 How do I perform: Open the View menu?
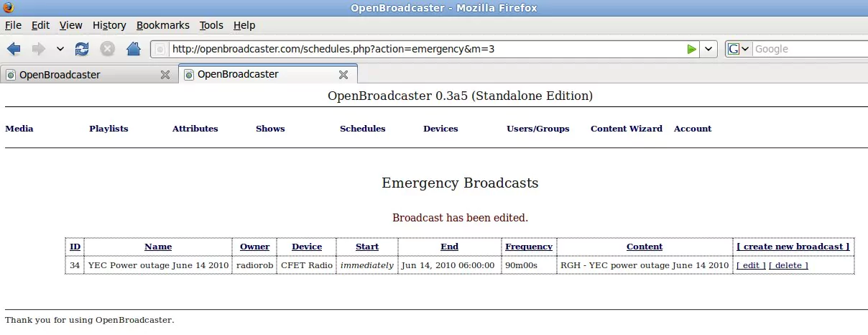[x=70, y=25]
